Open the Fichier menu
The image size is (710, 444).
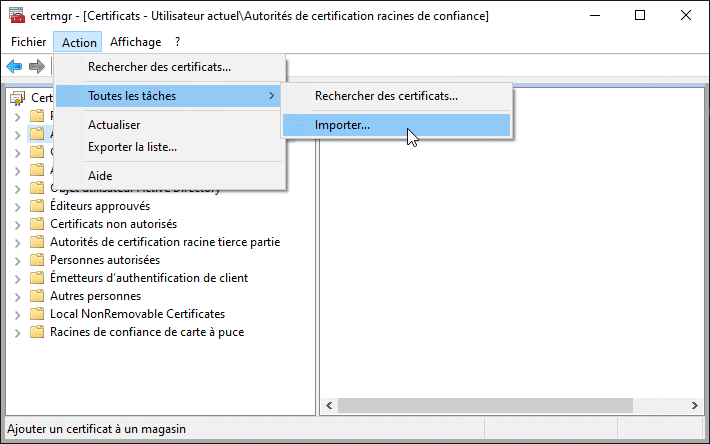click(29, 42)
